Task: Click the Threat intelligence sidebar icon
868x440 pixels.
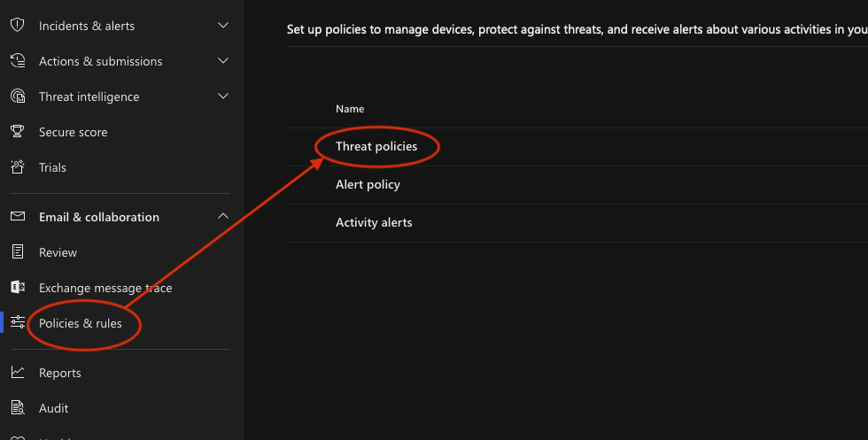Action: click(17, 96)
